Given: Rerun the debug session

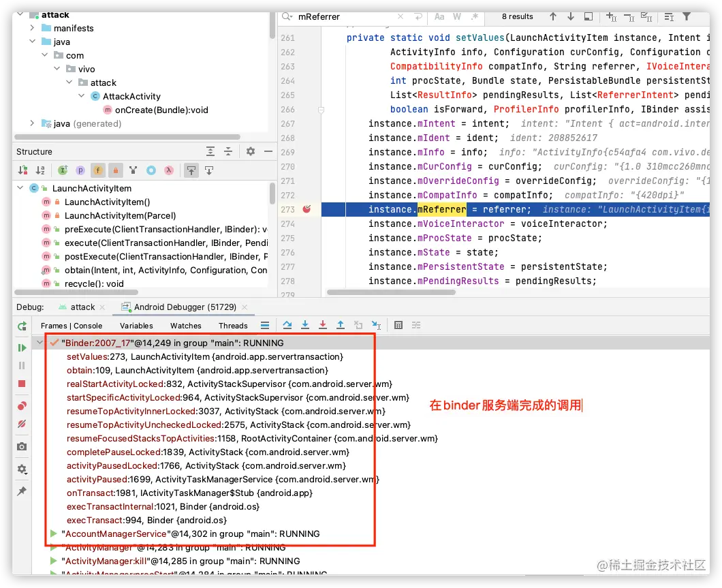Looking at the screenshot, I should click(22, 326).
